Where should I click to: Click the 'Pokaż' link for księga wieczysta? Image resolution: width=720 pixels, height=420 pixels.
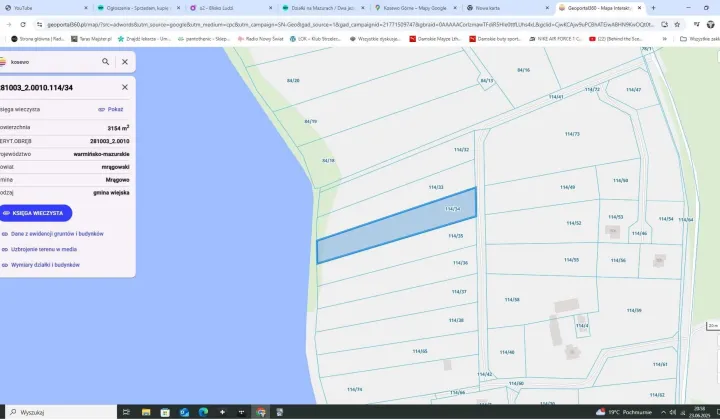coord(111,109)
